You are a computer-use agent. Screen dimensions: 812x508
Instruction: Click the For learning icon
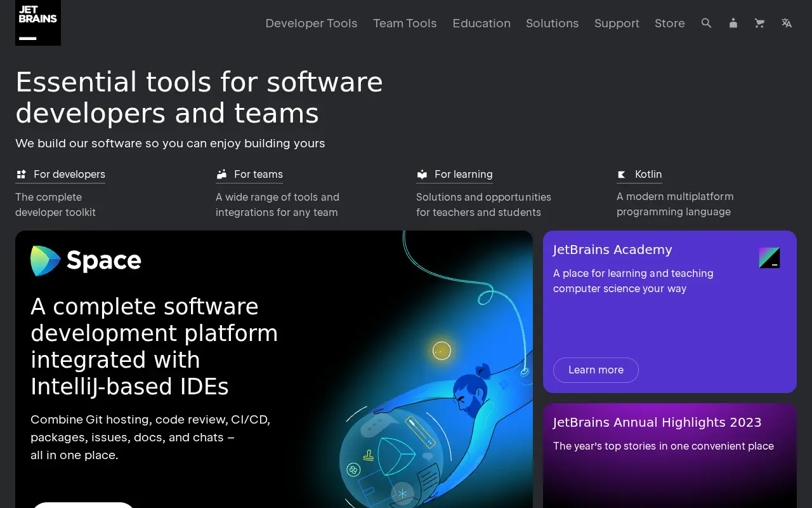click(x=422, y=174)
